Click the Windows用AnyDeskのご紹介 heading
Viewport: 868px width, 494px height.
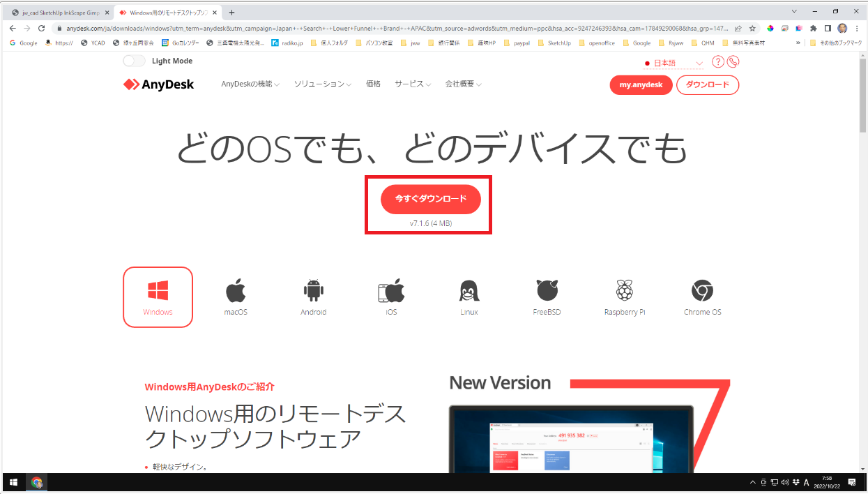(209, 387)
